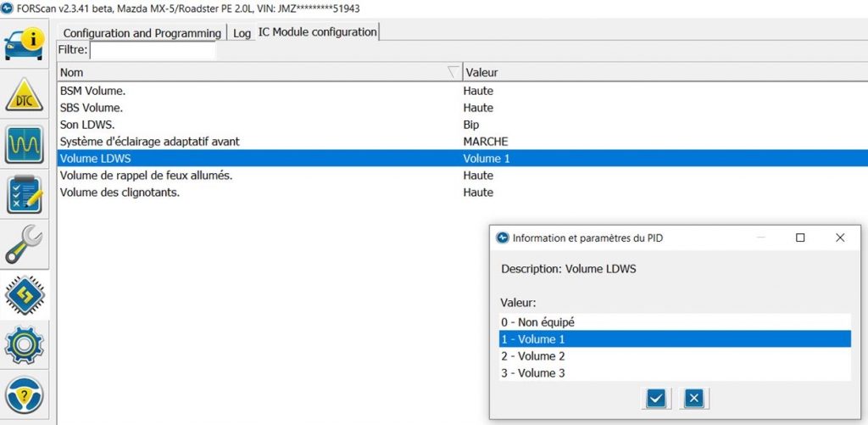868x425 pixels.
Task: Select the Configuration and Programming chip icon
Action: pos(25,294)
